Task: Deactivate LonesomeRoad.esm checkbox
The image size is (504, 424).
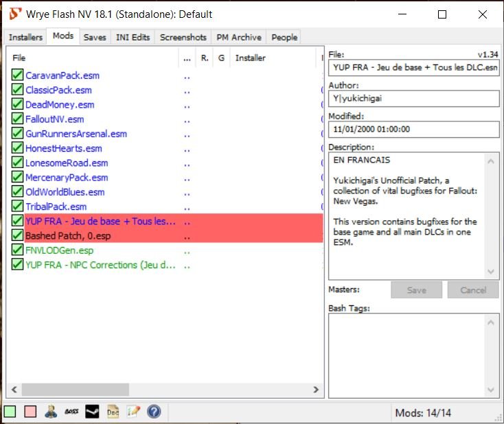Action: click(x=17, y=162)
